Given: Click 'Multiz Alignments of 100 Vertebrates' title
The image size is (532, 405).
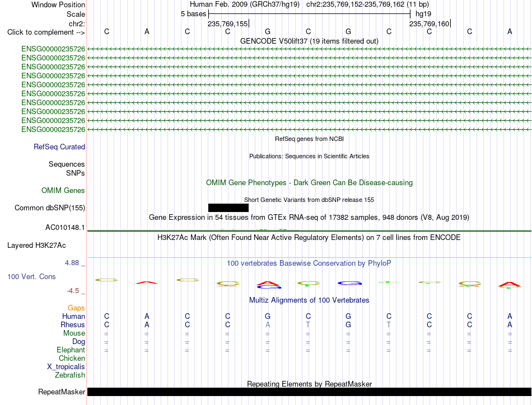Looking at the screenshot, I should pyautogui.click(x=309, y=300).
